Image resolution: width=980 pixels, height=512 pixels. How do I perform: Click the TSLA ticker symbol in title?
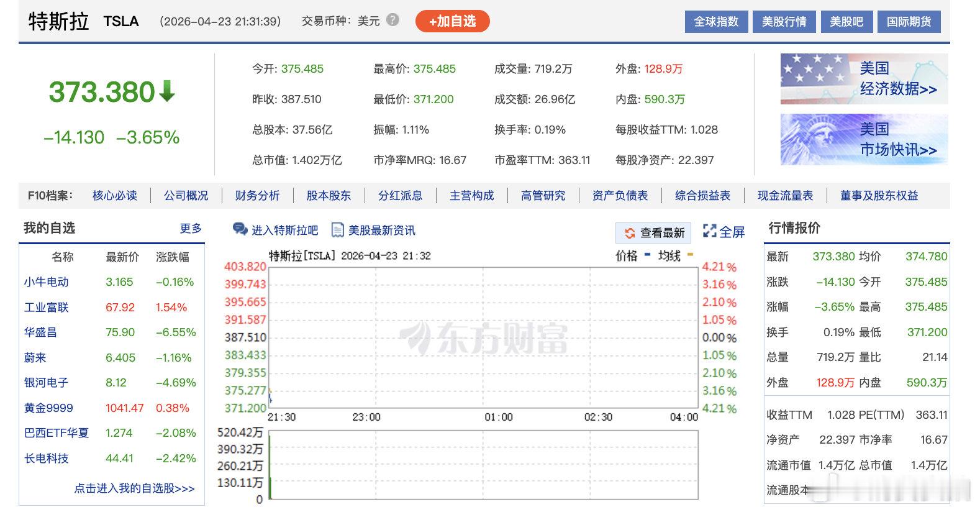[121, 21]
